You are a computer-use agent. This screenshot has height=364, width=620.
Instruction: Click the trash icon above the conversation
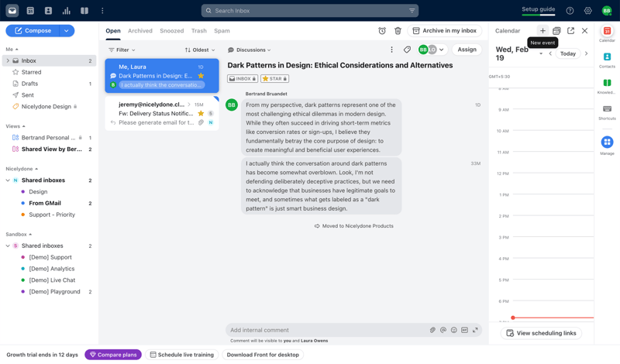pyautogui.click(x=398, y=31)
